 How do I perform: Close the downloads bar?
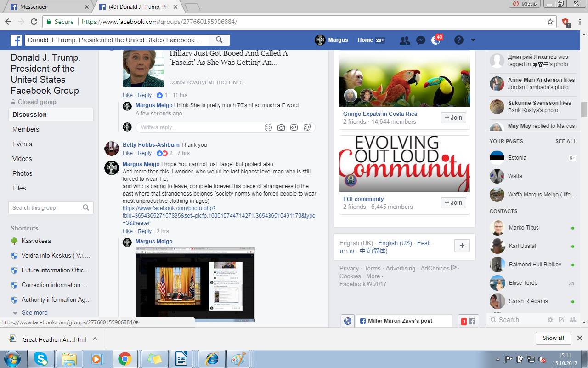(x=580, y=338)
